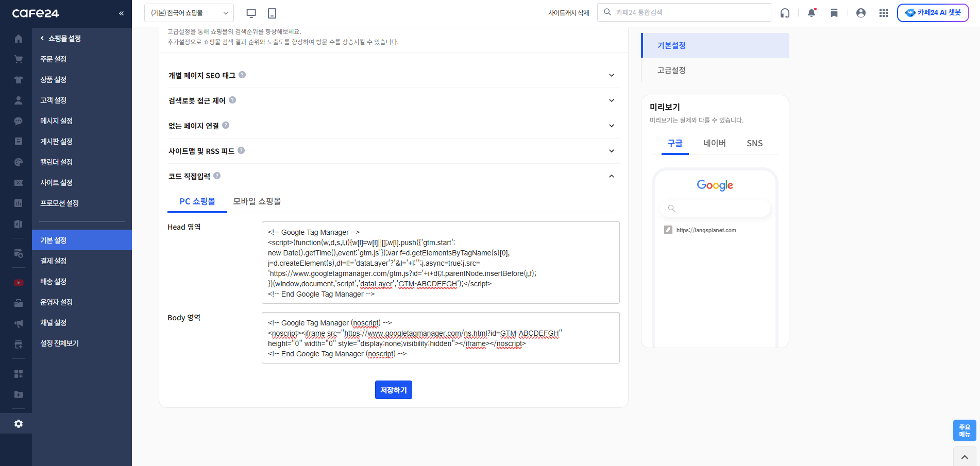Open the briefcase icon in sidebar

[x=19, y=303]
